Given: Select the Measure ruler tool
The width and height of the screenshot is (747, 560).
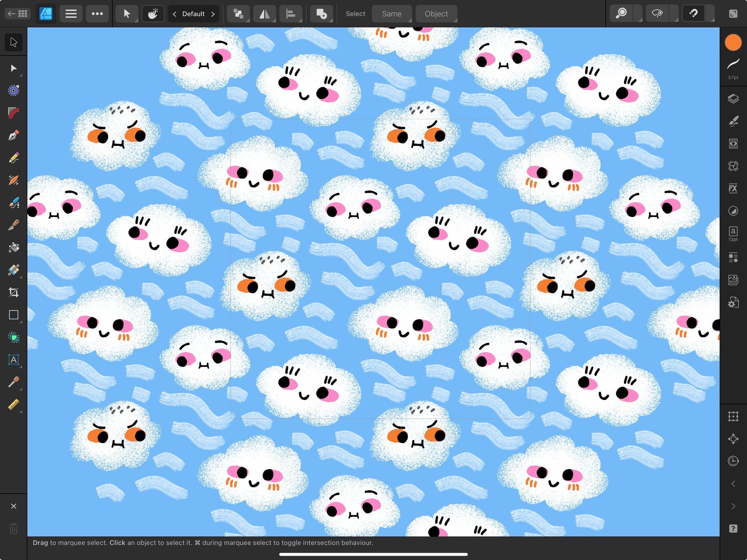Looking at the screenshot, I should [x=14, y=404].
